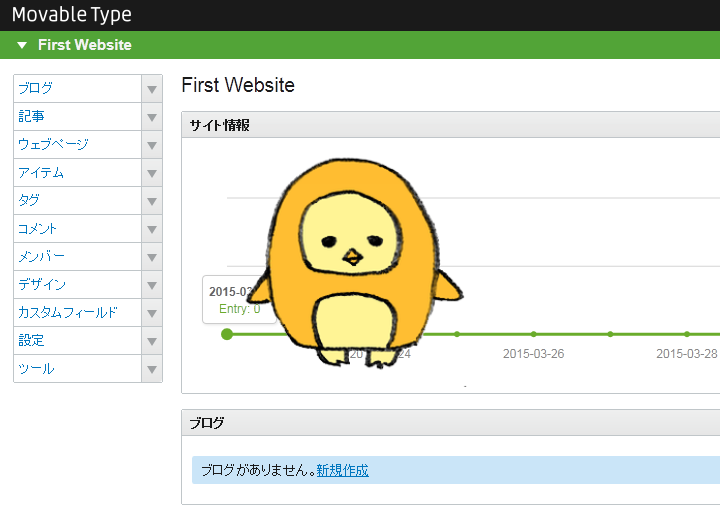Screen dimensions: 720x516
Task: Click the 新規作成 link to create blog
Action: tap(343, 470)
